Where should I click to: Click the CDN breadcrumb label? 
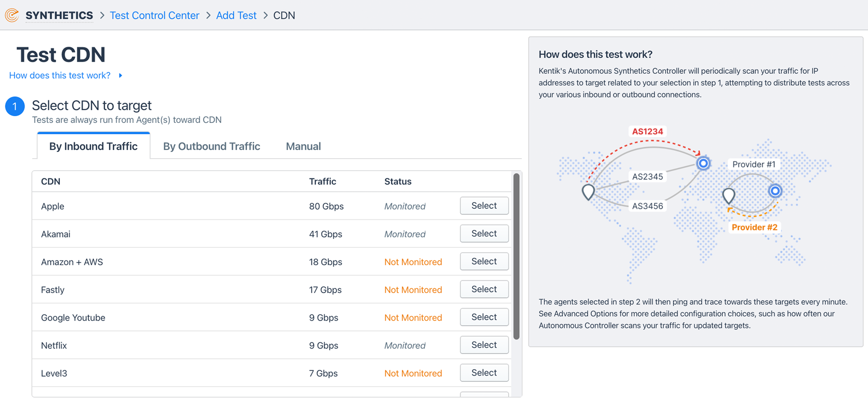click(x=284, y=15)
